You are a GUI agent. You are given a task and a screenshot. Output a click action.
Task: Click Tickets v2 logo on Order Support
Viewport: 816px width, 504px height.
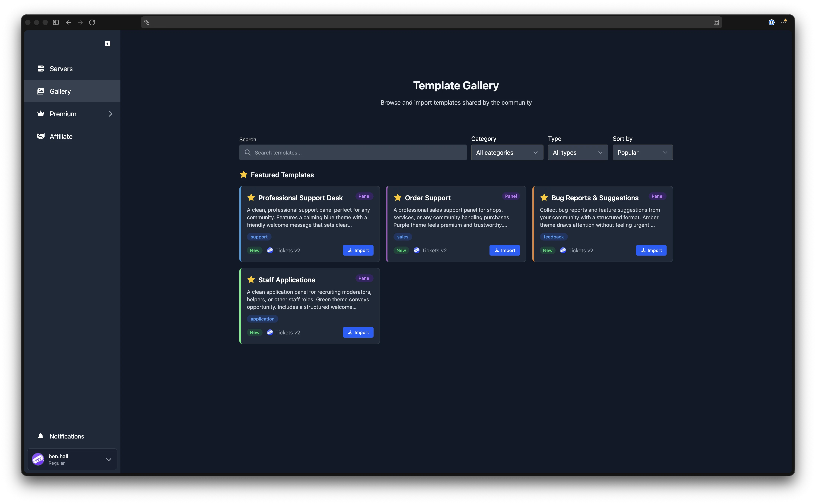(416, 250)
